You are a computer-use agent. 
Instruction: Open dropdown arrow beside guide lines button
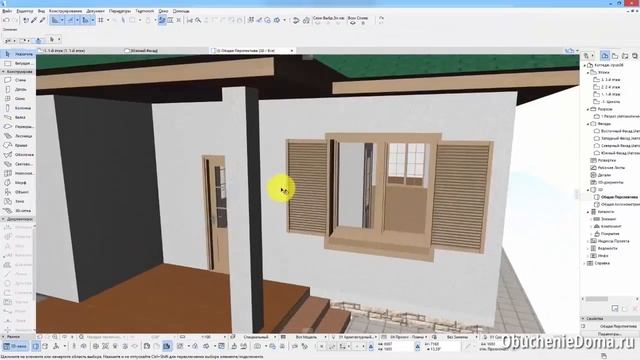point(62,20)
